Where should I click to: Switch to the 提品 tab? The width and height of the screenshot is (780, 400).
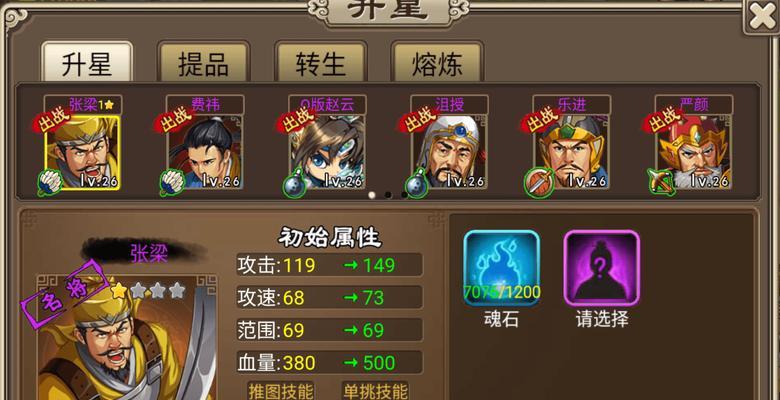(203, 63)
